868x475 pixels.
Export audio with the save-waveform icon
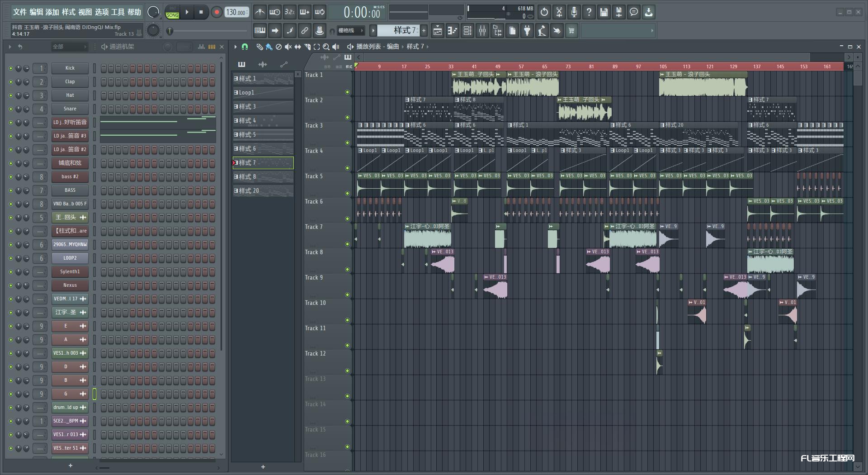pyautogui.click(x=619, y=12)
